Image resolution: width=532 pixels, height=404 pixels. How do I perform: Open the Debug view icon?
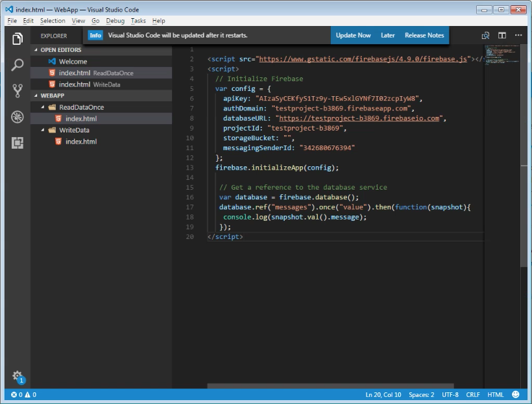tap(18, 117)
